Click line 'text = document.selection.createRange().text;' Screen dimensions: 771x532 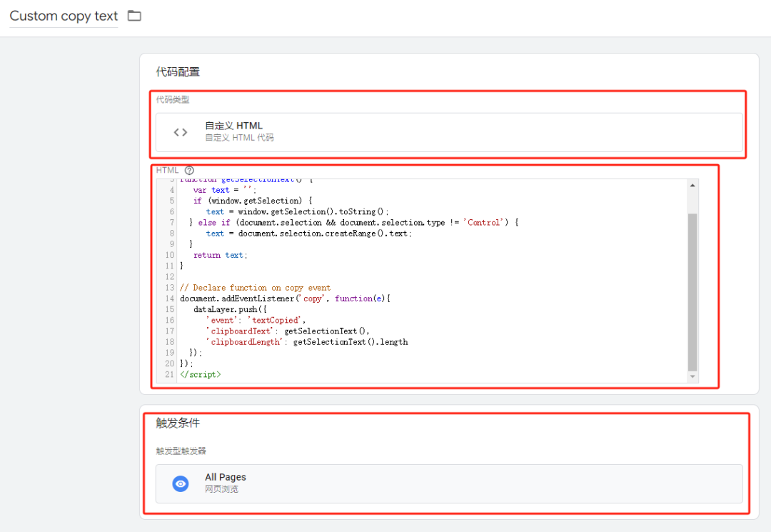(x=309, y=233)
